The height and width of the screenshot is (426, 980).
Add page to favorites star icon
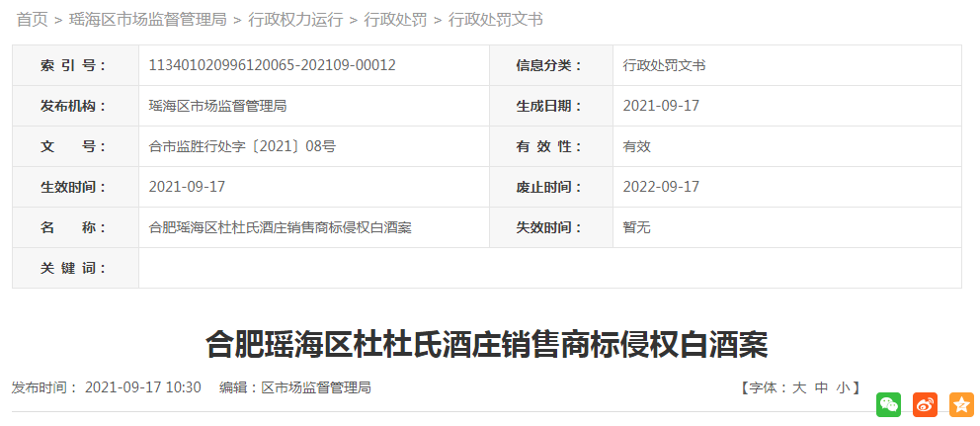(962, 404)
